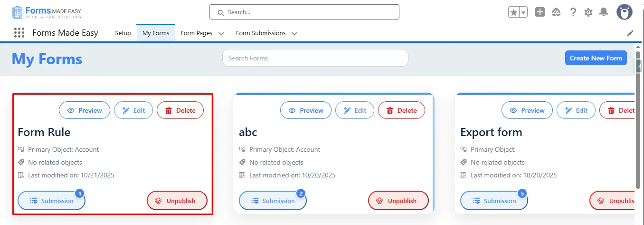Click the Create New Form button
The width and height of the screenshot is (644, 225).
[x=596, y=58]
